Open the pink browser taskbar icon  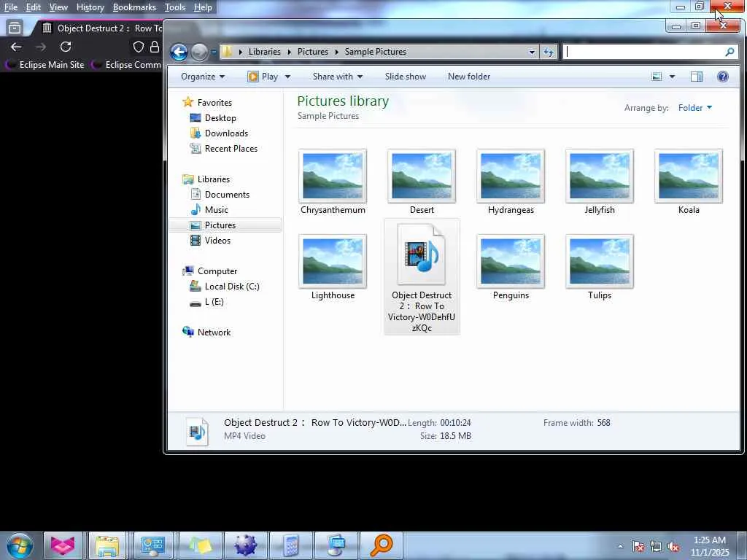point(63,545)
